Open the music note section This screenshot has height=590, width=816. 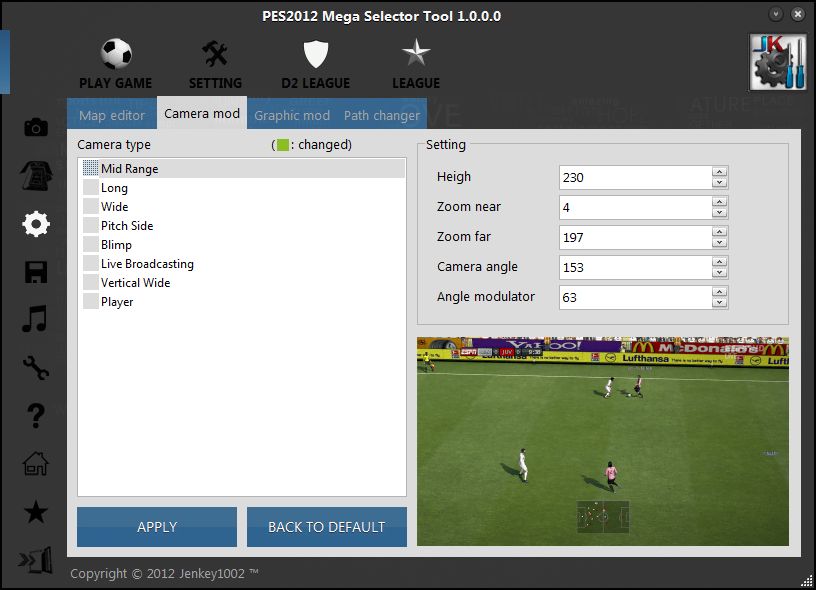(36, 320)
